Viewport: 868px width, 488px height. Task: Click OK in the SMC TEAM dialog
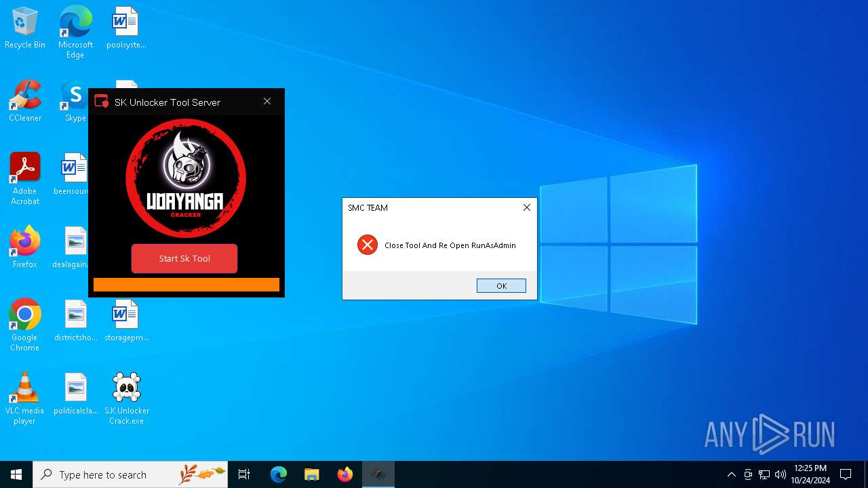point(501,285)
